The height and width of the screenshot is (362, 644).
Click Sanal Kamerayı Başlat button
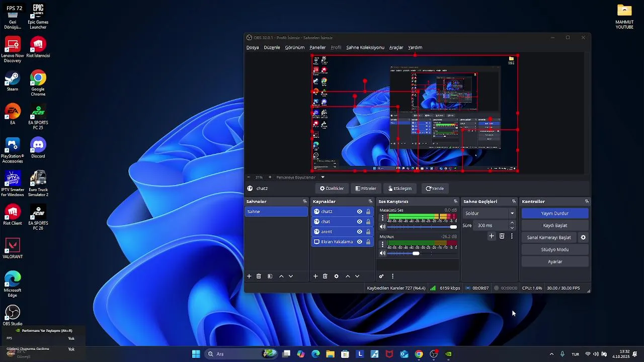point(549,237)
